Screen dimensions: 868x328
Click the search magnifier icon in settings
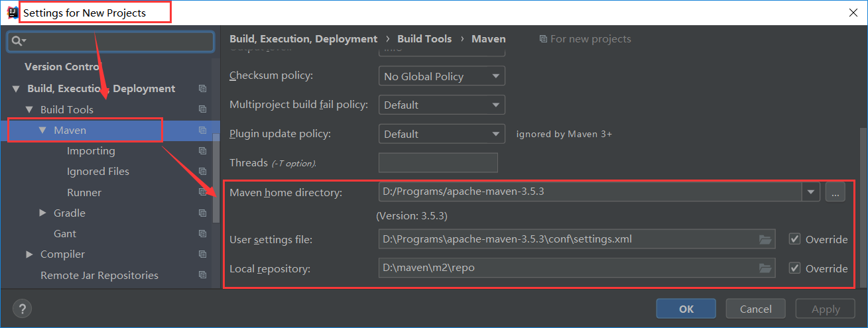[17, 41]
